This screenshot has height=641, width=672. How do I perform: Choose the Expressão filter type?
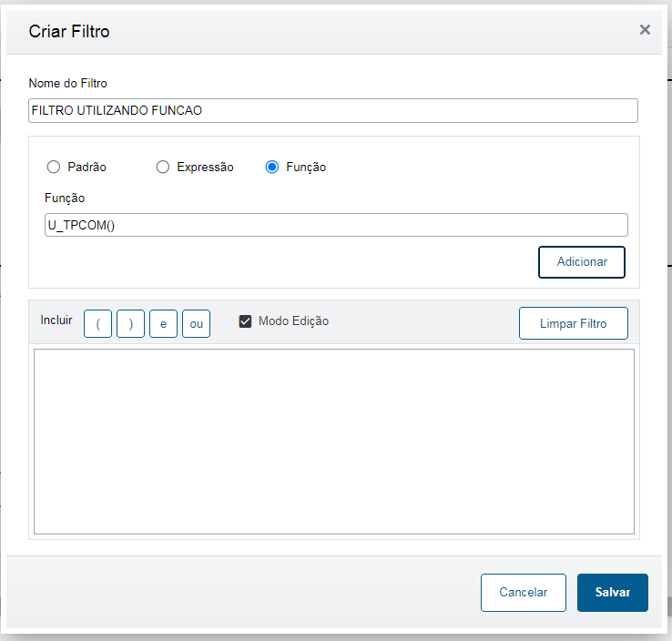163,167
